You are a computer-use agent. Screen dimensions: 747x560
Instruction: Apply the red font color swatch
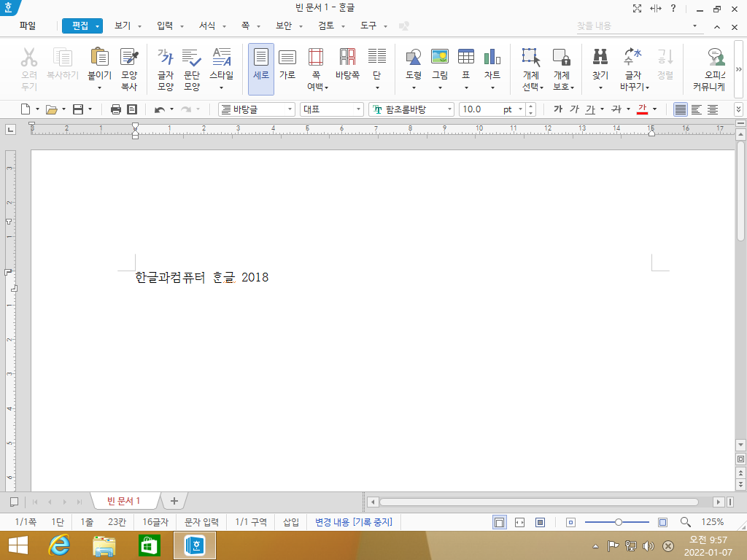642,109
